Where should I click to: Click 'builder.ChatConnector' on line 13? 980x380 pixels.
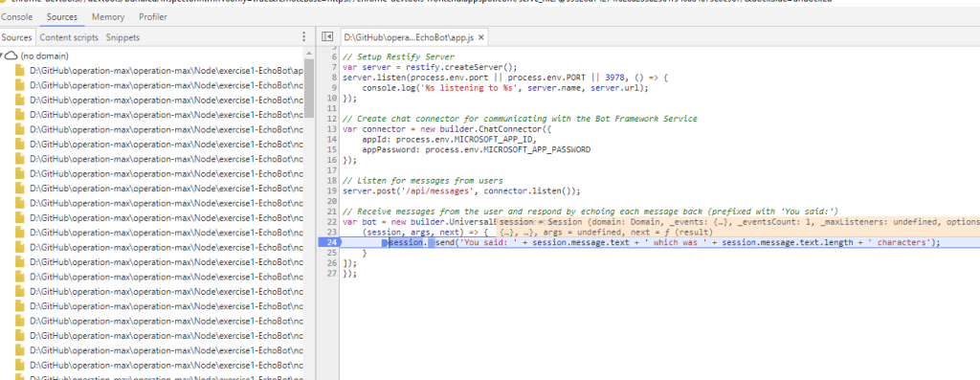click(491, 129)
